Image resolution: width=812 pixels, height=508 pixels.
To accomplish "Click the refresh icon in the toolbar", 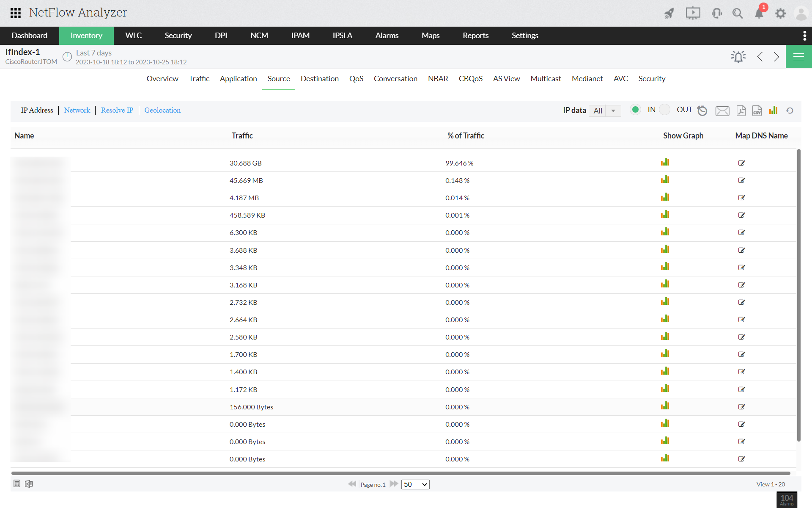I will 790,110.
